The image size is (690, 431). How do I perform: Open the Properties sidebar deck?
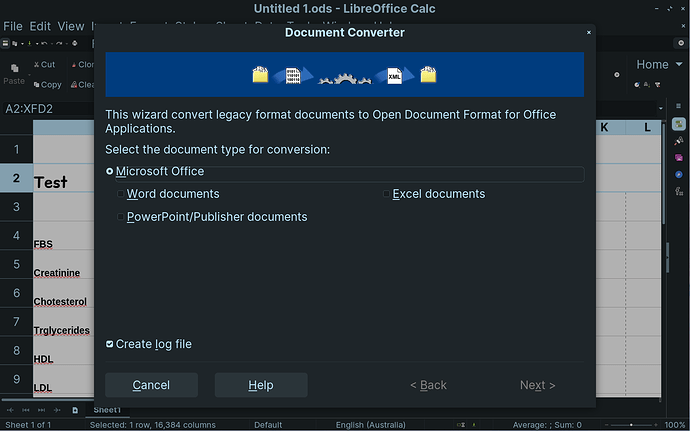point(679,124)
